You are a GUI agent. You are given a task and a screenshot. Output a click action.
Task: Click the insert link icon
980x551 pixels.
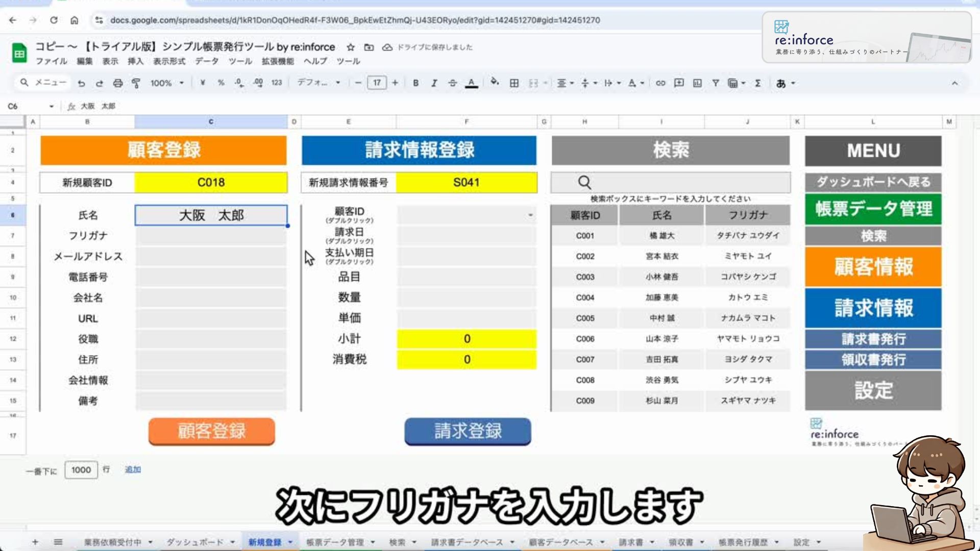tap(660, 83)
